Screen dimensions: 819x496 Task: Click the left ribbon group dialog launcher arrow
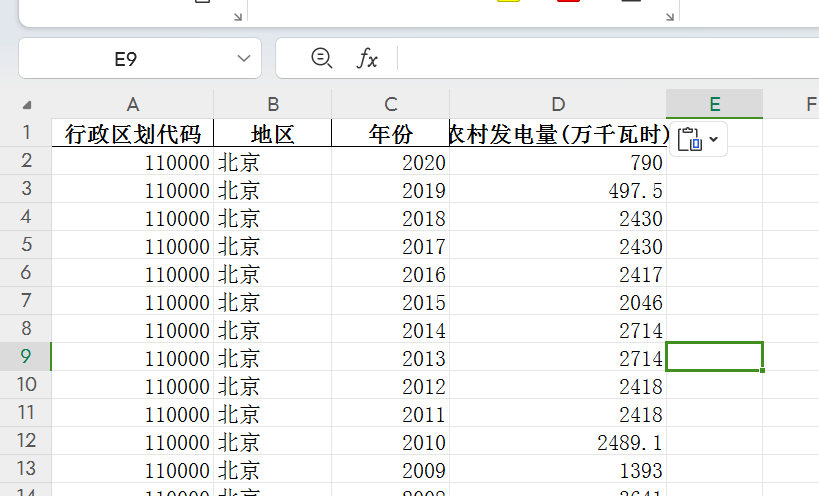(x=238, y=17)
